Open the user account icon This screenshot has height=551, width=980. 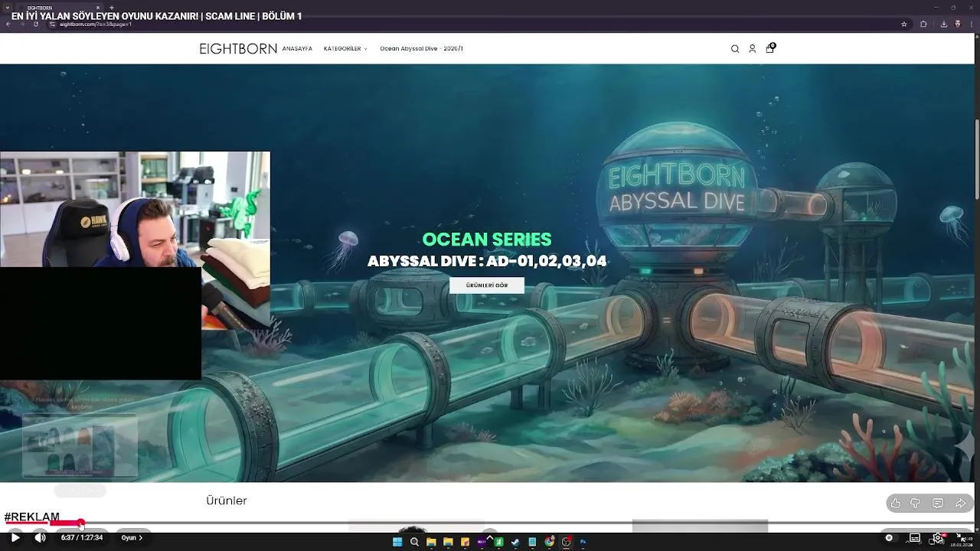(x=753, y=49)
